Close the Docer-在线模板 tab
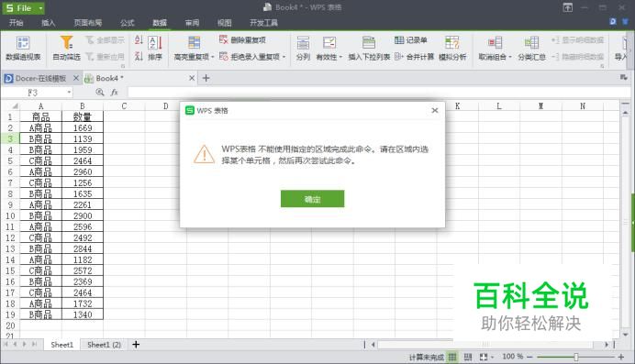Screen dimensions: 635x364 [76, 78]
